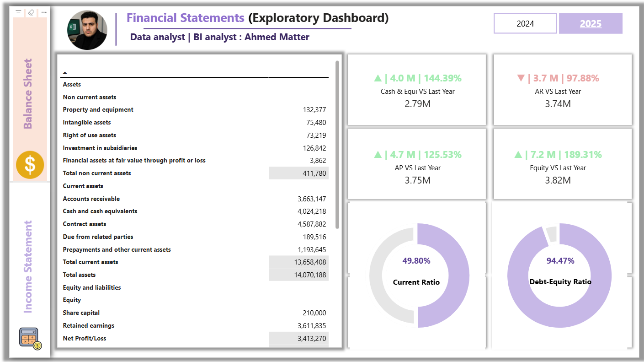Screen dimensions: 644x362
Task: Click the 411,780 total non current assets value
Action: tap(315, 173)
